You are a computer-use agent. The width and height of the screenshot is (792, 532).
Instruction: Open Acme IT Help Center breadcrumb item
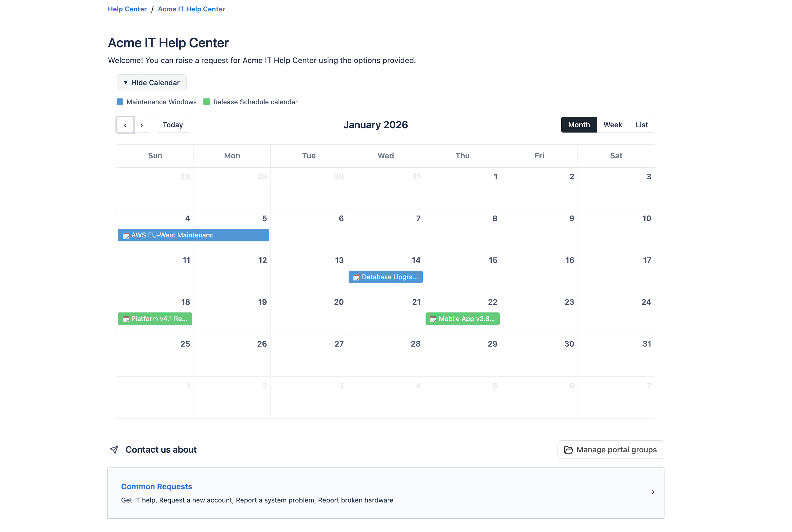coord(191,9)
